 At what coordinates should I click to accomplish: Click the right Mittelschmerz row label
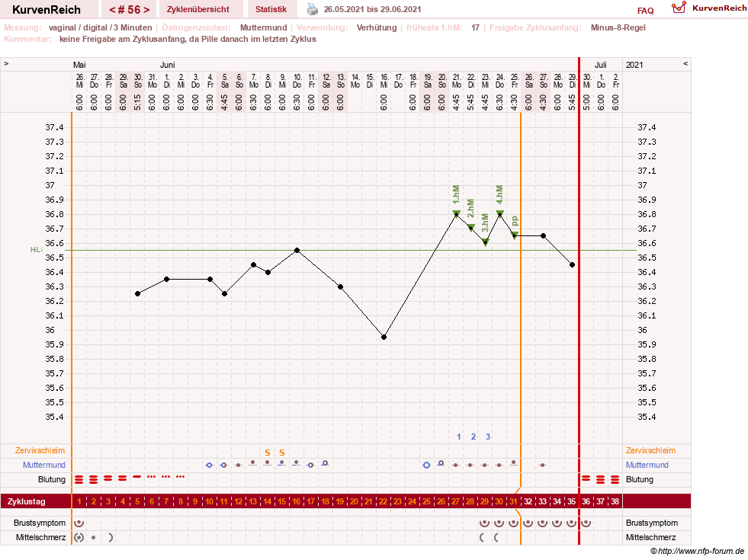[x=650, y=538]
